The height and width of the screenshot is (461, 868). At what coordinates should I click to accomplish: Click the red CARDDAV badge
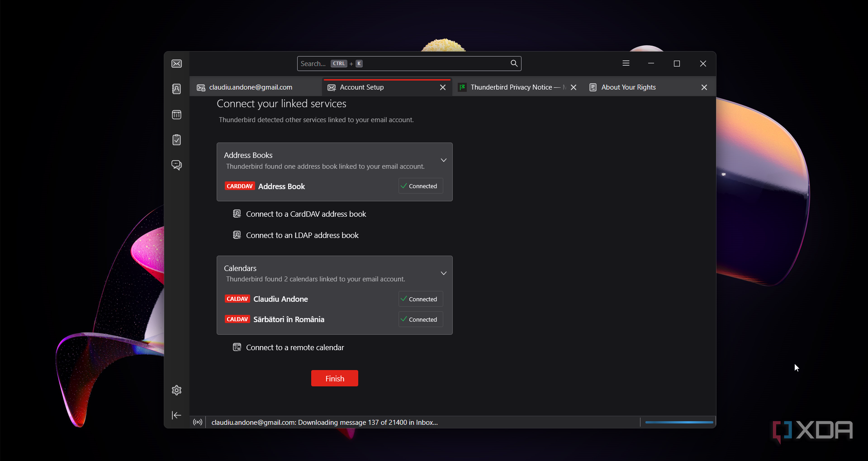[x=240, y=186]
